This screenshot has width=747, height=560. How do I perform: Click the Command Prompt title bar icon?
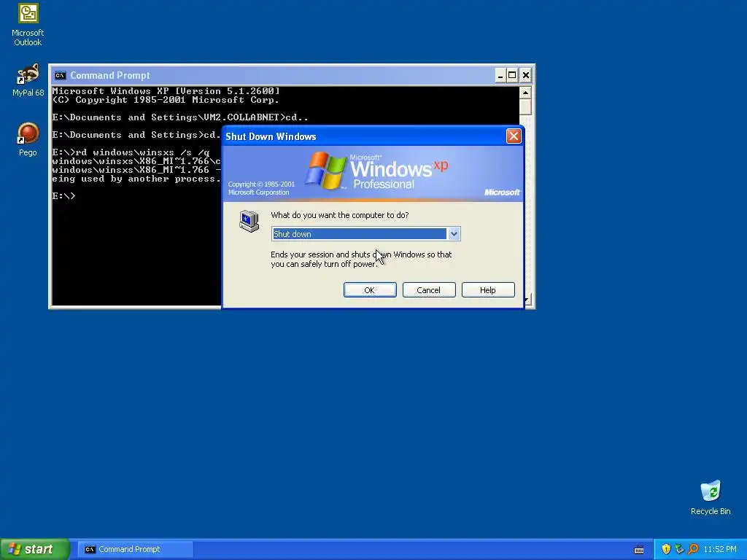coord(60,75)
